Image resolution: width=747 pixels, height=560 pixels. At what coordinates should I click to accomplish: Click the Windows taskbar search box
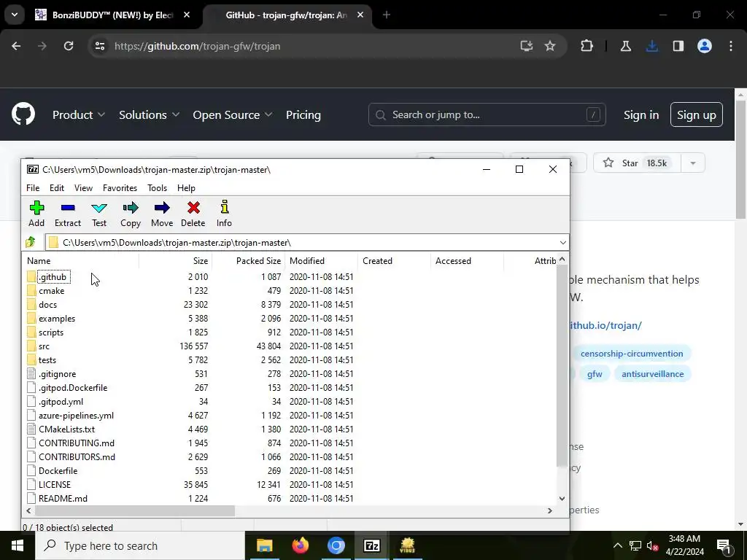click(140, 545)
